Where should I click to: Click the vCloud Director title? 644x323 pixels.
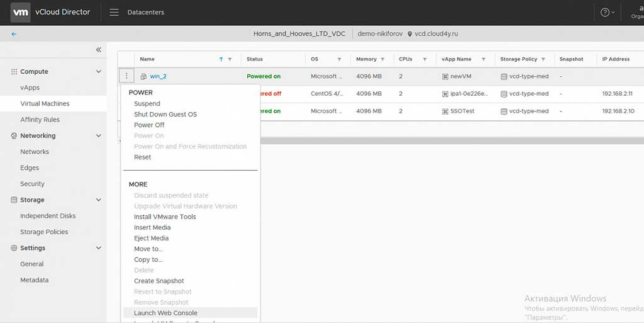[x=62, y=12]
